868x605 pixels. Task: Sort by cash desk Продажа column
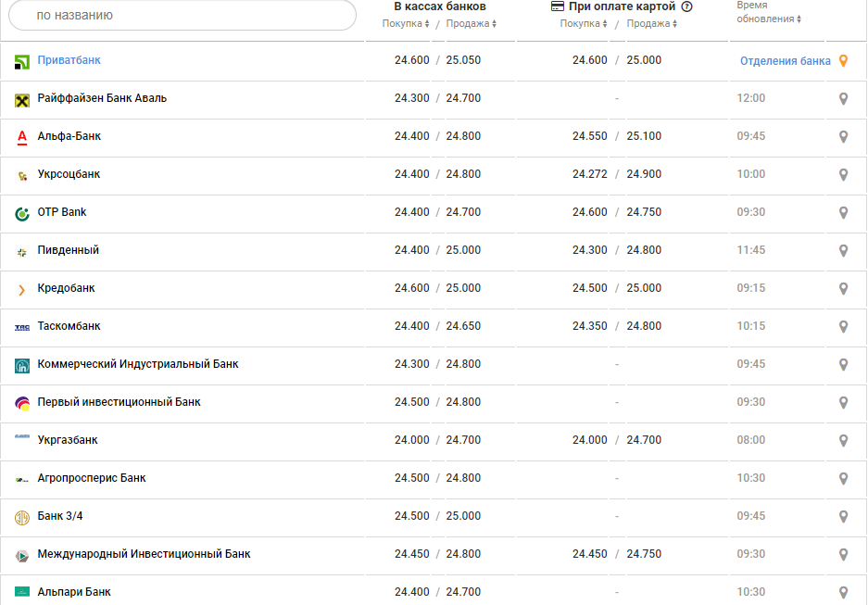pos(471,24)
